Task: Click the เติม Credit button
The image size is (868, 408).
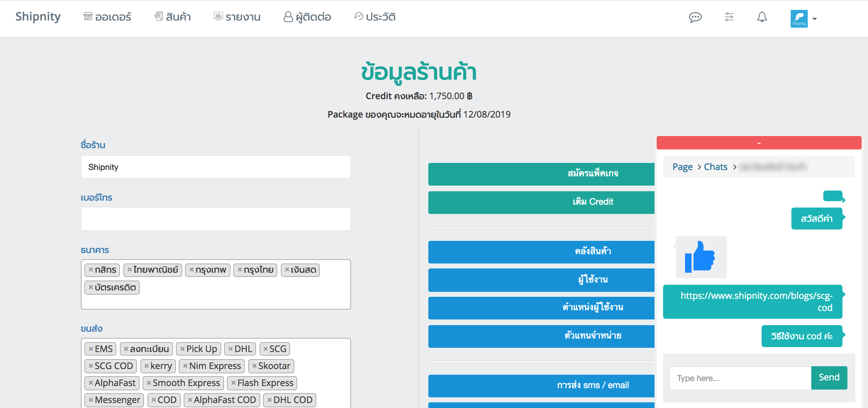Action: pyautogui.click(x=541, y=202)
